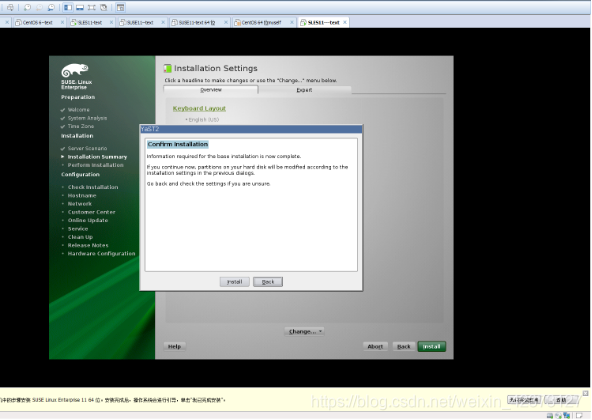Open the snapshot manager toolbar icon
Image resolution: width=592 pixels, height=420 pixels.
51,7
